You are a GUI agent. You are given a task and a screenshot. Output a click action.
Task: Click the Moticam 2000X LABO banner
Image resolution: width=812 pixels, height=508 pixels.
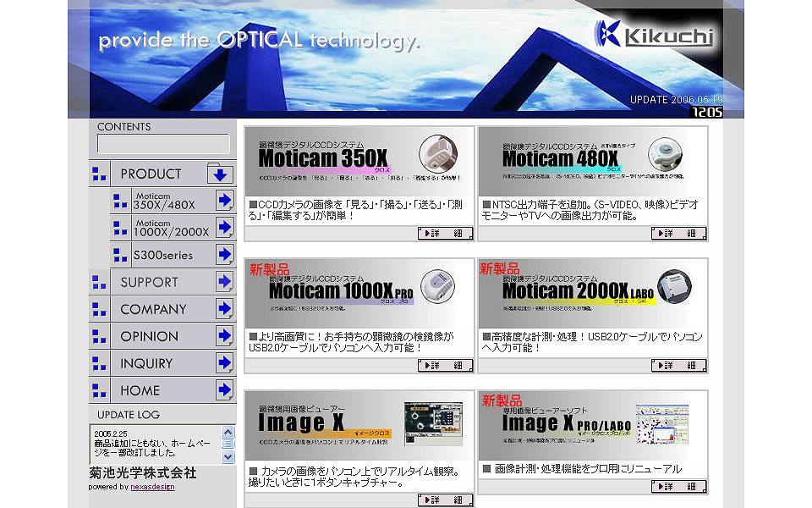pos(593,294)
